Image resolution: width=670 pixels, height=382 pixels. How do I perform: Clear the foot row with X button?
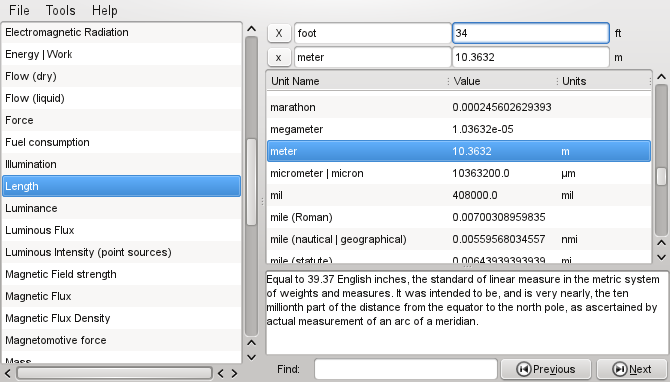[x=279, y=33]
